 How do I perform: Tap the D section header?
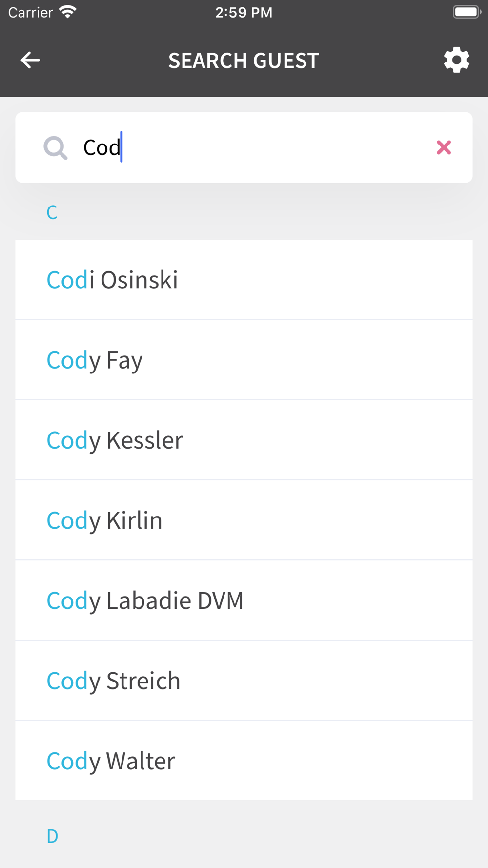coord(52,836)
